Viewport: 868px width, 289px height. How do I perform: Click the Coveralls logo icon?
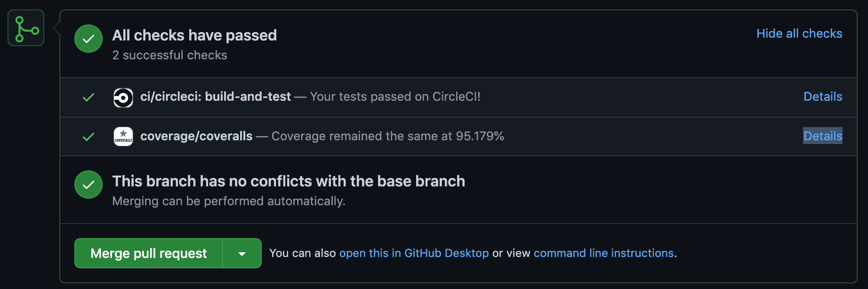(x=123, y=136)
